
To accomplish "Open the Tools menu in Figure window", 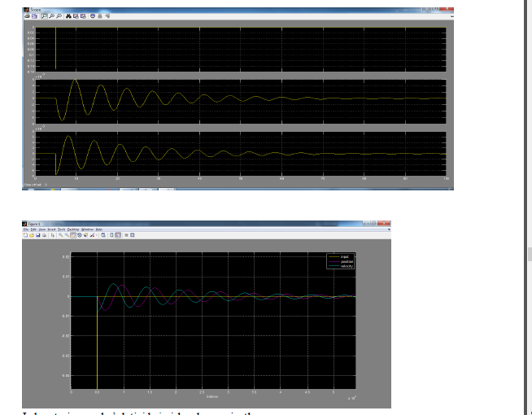I will tap(61, 229).
